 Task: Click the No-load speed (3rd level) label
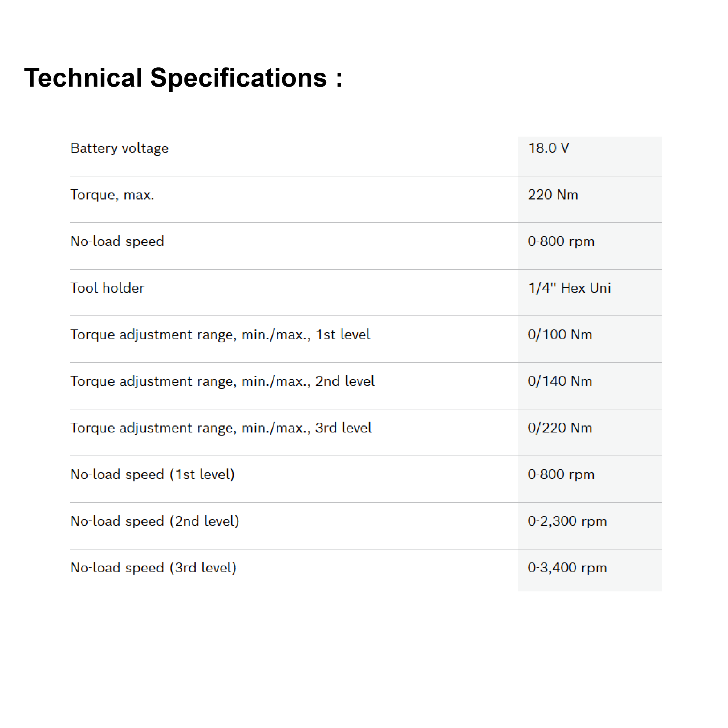[x=153, y=567]
